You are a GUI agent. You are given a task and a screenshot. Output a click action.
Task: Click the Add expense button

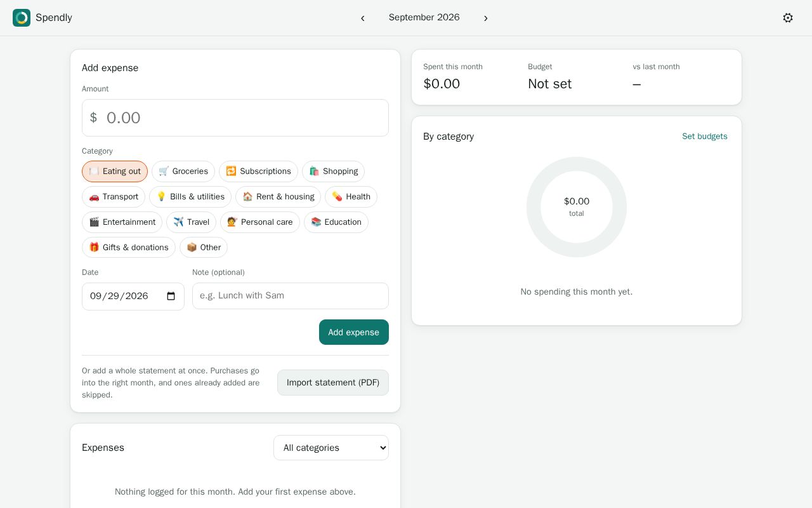tap(354, 332)
